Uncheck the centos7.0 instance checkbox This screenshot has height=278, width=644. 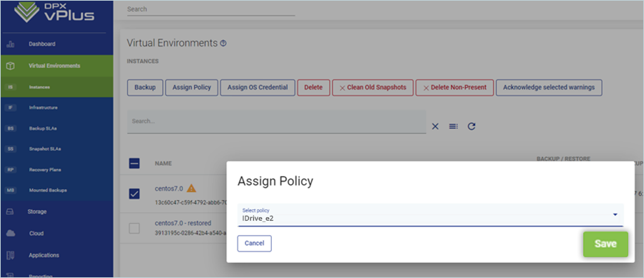point(135,193)
